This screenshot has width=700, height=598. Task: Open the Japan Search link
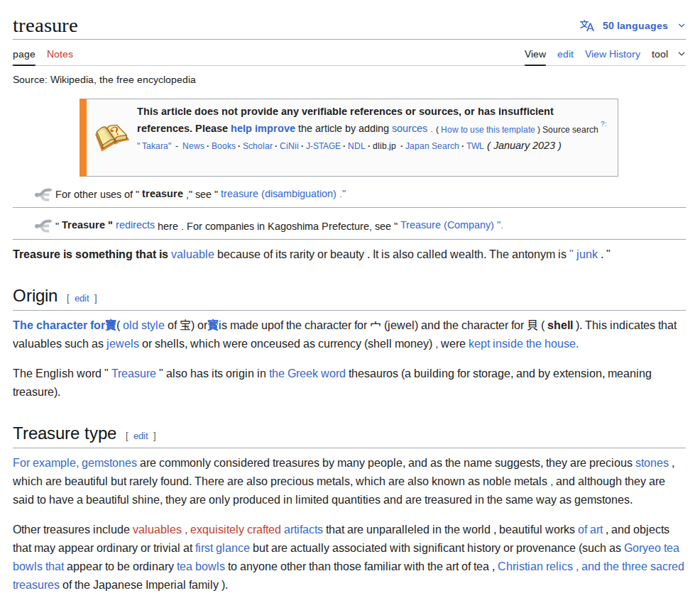pyautogui.click(x=432, y=146)
